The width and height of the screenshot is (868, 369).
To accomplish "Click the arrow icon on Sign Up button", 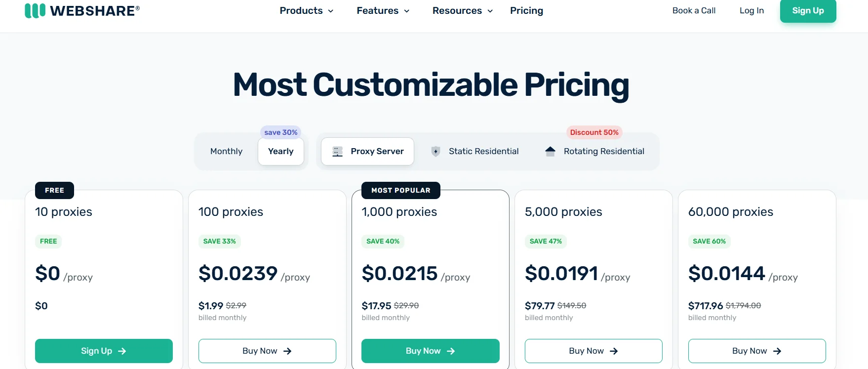I will click(122, 351).
